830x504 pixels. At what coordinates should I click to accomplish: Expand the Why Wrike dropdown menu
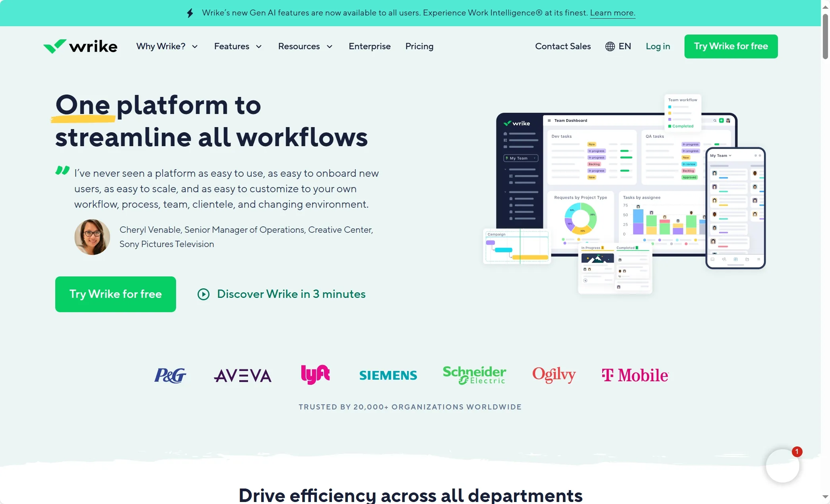[167, 46]
